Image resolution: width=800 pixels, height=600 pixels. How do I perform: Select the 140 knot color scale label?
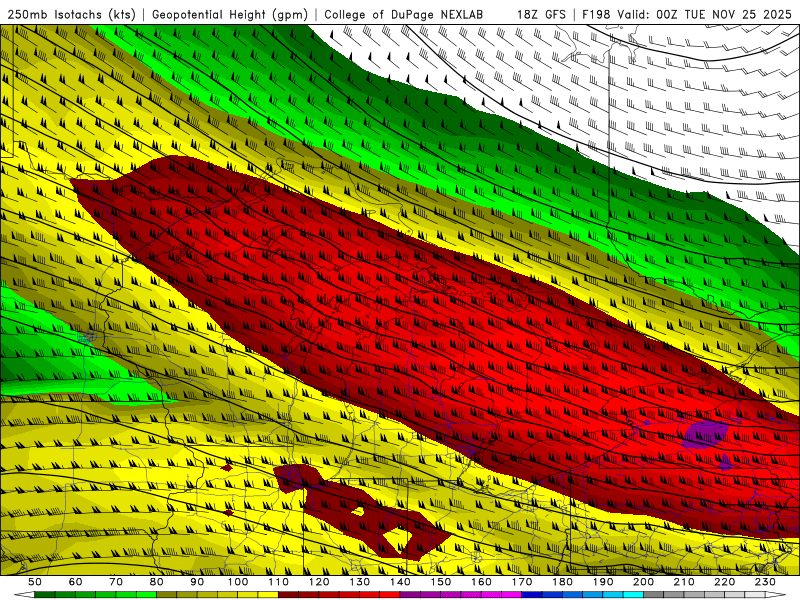click(400, 582)
